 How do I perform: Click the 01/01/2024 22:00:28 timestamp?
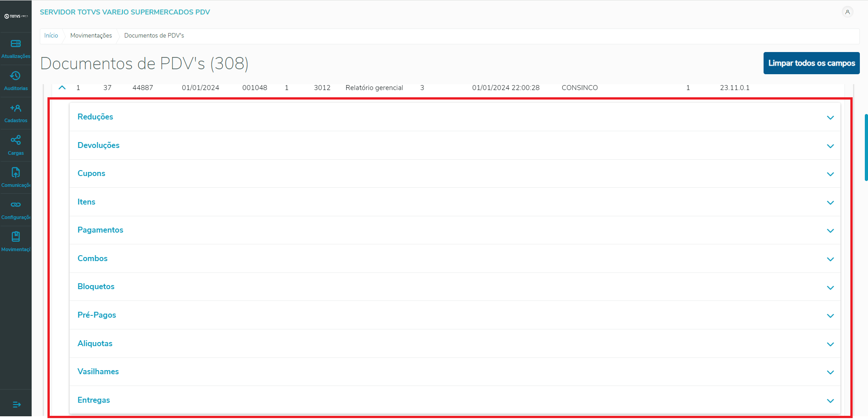(506, 88)
